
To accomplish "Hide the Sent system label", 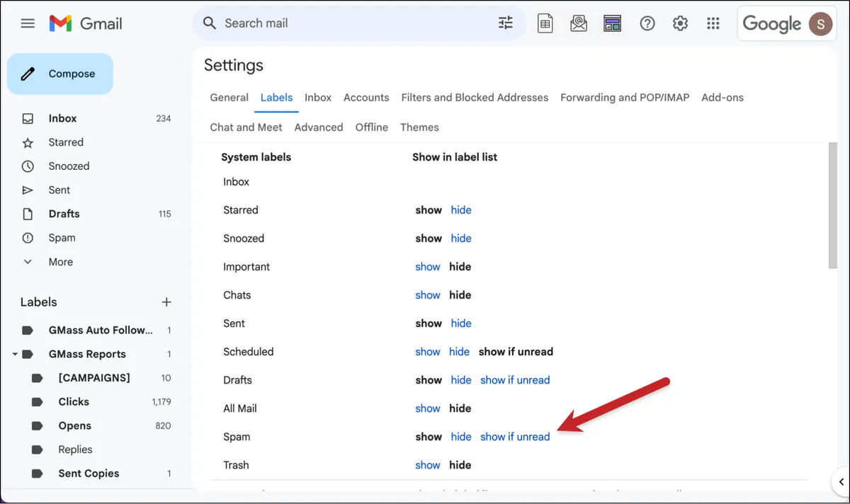I will pos(461,323).
